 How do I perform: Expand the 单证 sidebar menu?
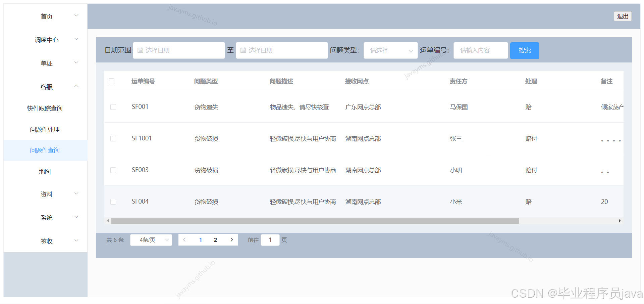tap(46, 63)
